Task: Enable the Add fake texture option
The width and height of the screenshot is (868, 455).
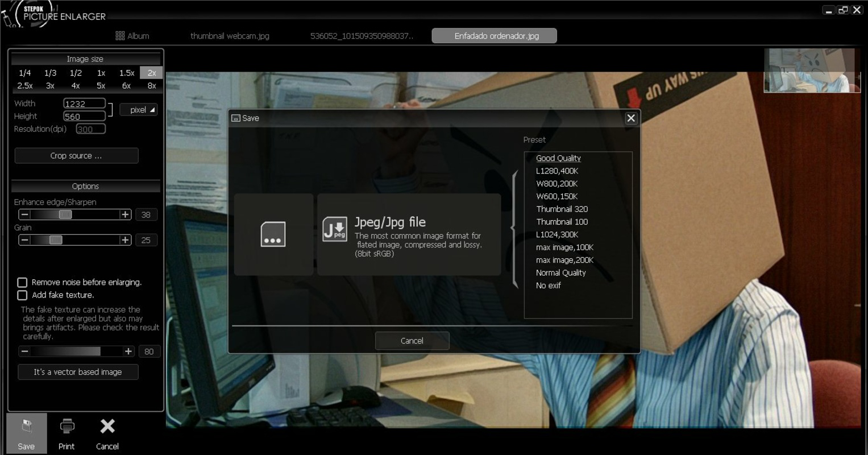Action: click(x=22, y=295)
